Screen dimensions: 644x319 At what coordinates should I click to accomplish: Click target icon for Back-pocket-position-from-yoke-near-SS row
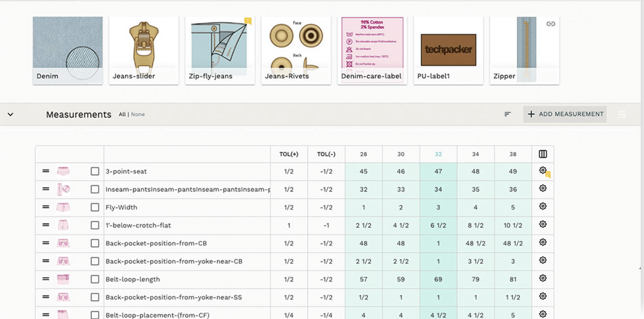[543, 296]
